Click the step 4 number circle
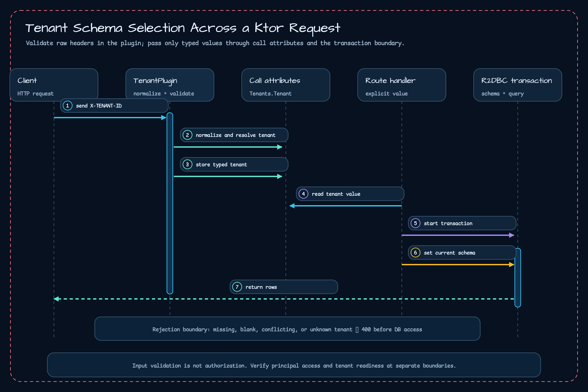 [303, 194]
